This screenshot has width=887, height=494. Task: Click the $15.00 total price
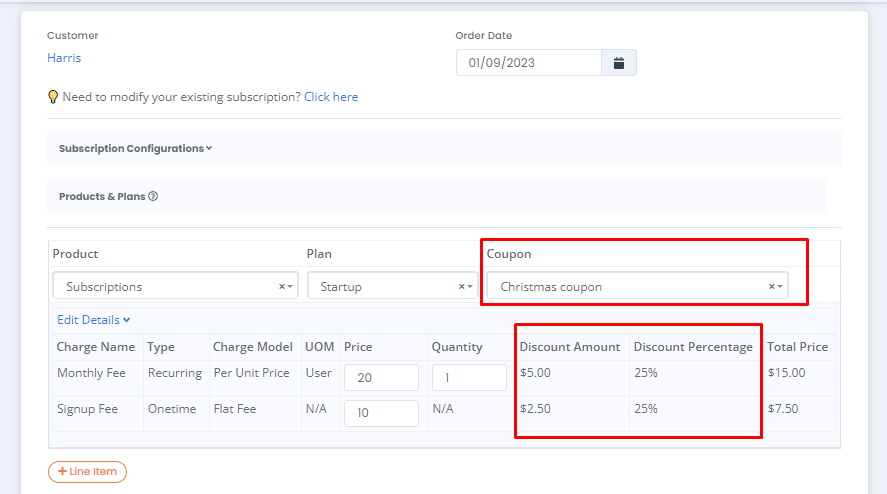click(786, 373)
